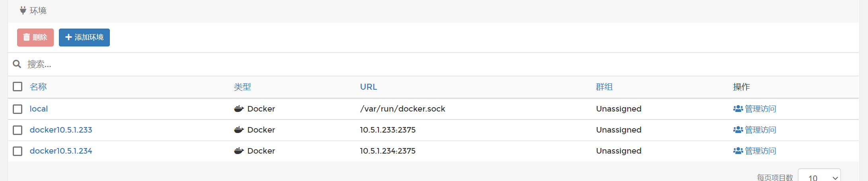The height and width of the screenshot is (181, 868).
Task: Click the blue 添加环境 button
Action: click(84, 37)
